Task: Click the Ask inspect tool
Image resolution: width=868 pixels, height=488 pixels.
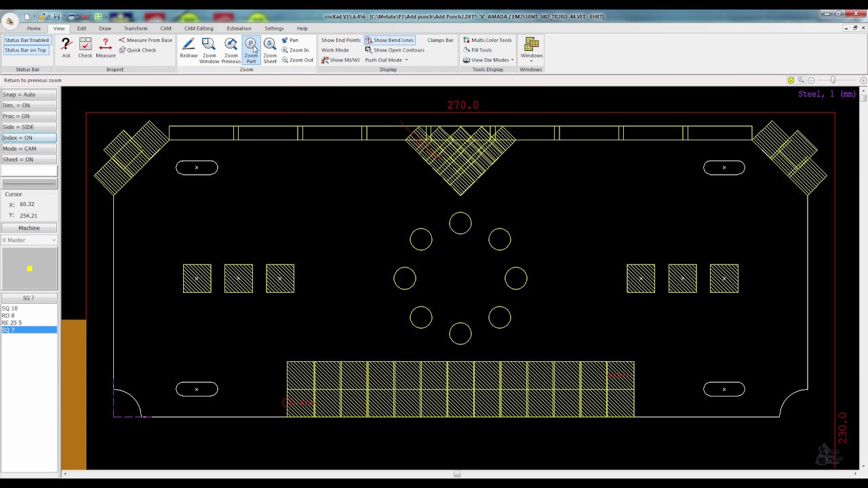Action: click(x=66, y=48)
